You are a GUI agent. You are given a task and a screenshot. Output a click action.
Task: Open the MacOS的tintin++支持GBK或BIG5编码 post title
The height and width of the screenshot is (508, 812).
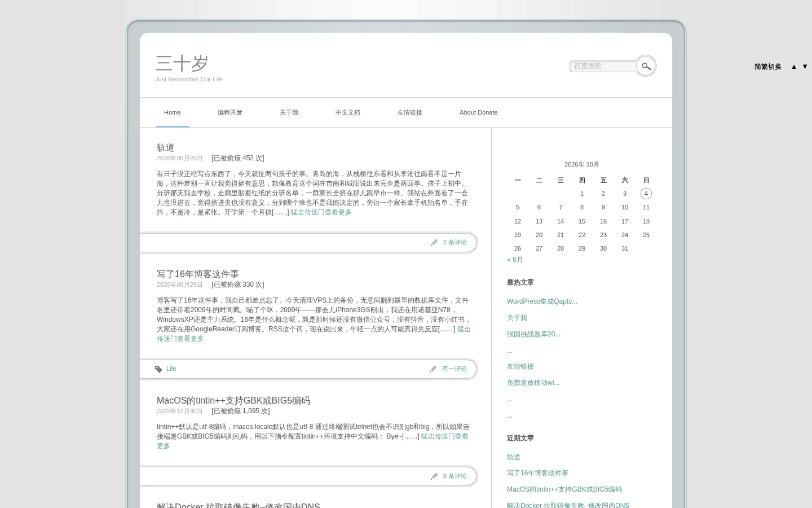(x=233, y=400)
